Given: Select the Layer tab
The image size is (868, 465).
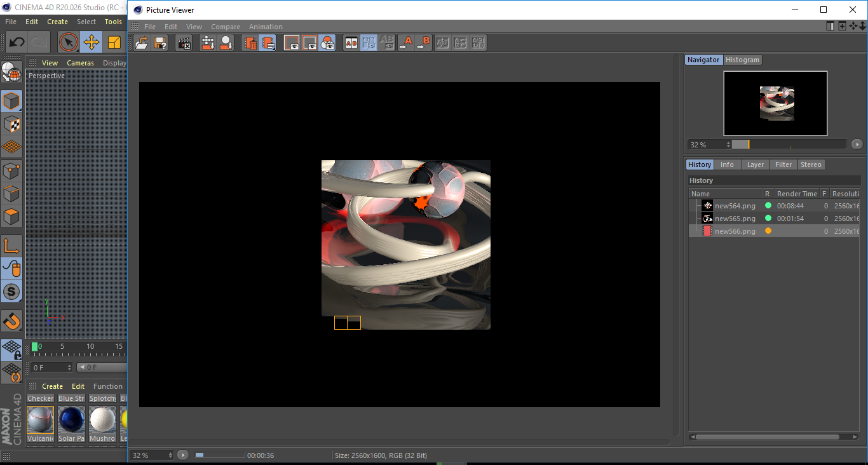Looking at the screenshot, I should 756,165.
